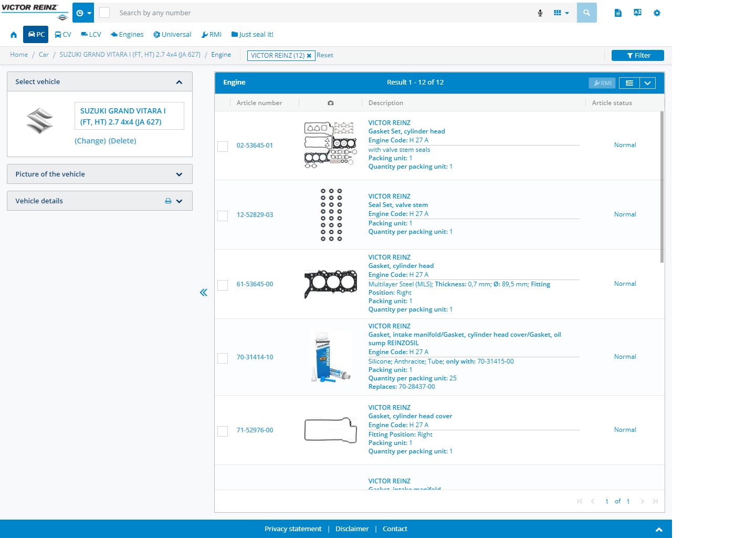Click the microphone voice search icon
The image size is (756, 538).
pos(540,13)
